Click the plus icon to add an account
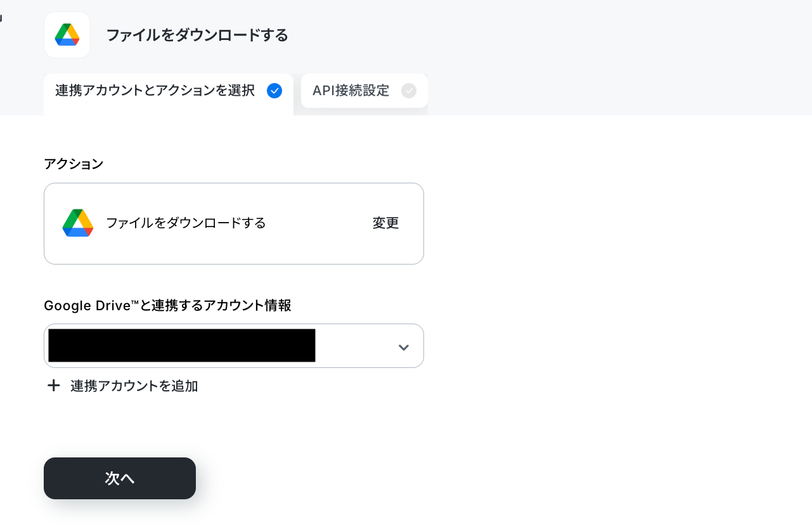The height and width of the screenshot is (531, 812). click(x=54, y=385)
